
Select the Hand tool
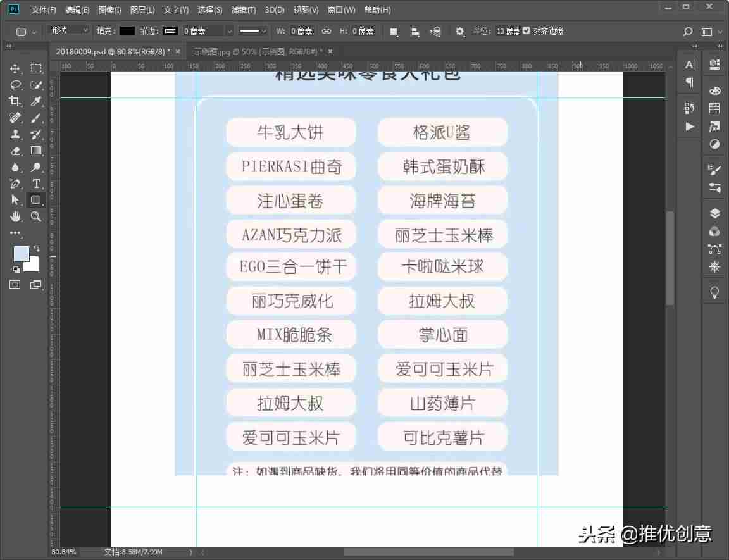15,216
